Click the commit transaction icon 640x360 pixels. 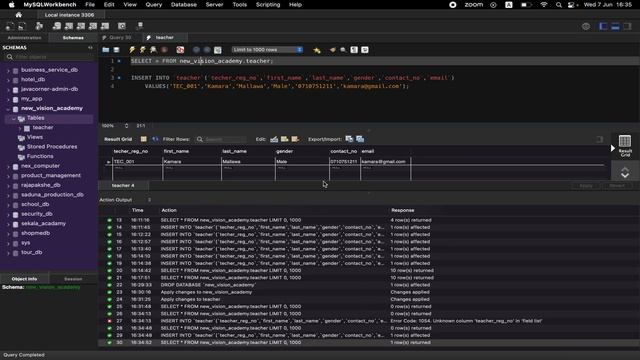(x=196, y=50)
